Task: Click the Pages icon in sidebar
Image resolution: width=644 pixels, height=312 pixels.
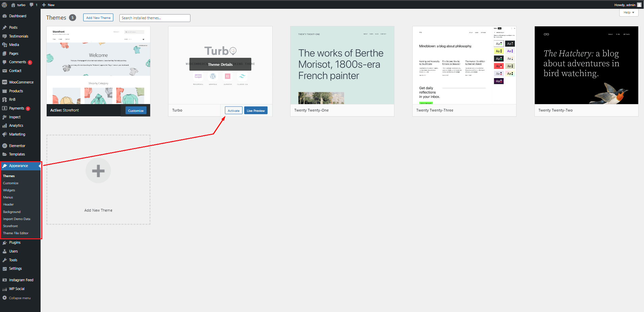Action: coord(4,53)
